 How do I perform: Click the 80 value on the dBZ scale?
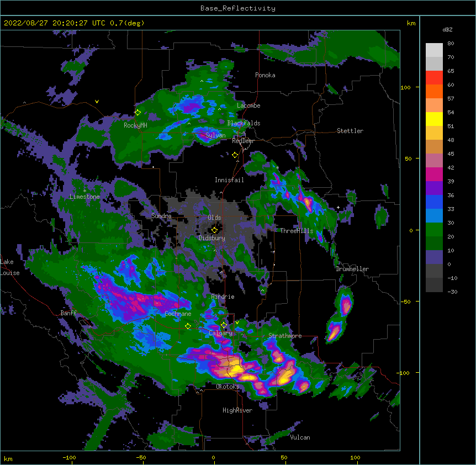point(451,44)
